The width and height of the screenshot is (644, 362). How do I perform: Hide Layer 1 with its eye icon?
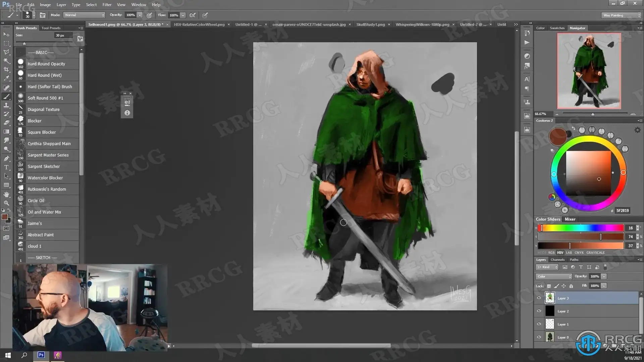(539, 324)
